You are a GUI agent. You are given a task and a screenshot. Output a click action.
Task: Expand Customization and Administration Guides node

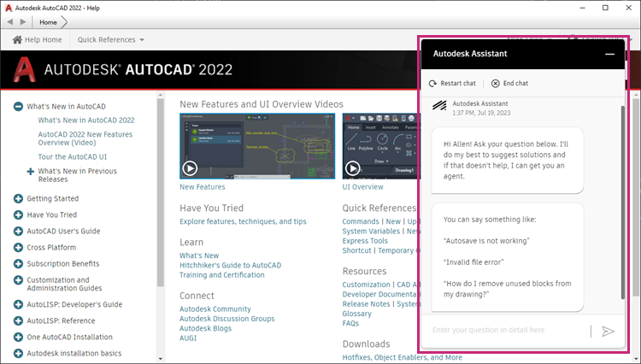tap(18, 280)
